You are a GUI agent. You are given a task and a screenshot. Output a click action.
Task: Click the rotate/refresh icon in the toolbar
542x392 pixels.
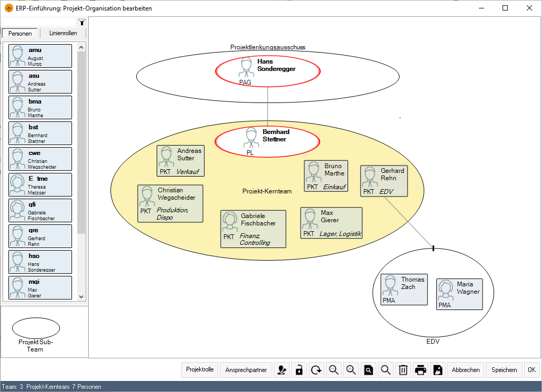316,369
